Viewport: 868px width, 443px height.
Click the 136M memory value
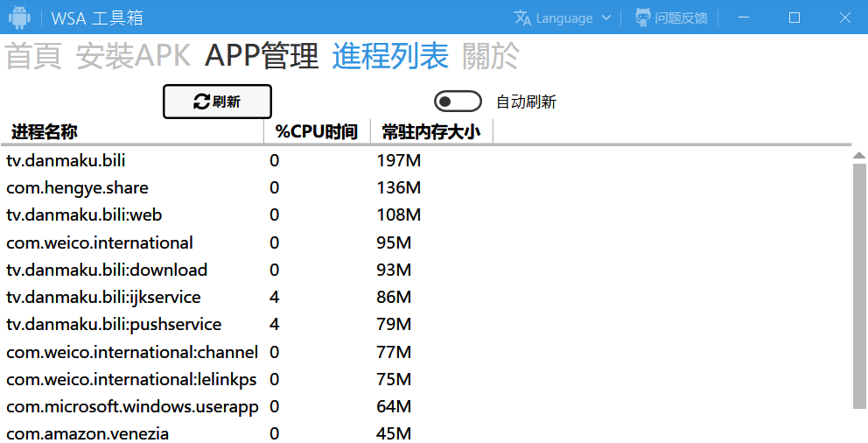coord(399,187)
